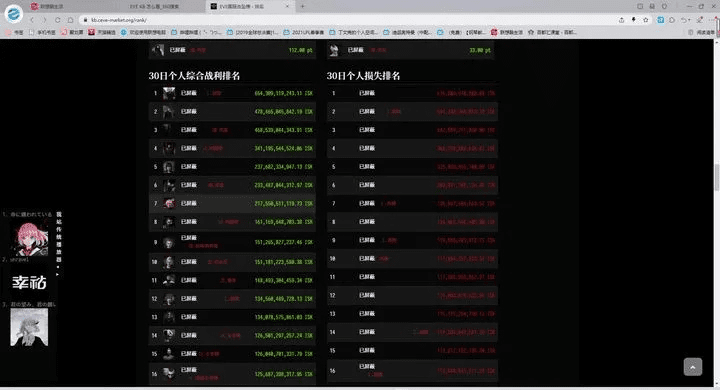Open first bookmarks folder with star icon
This screenshot has height=390, width=720.
[x=15, y=33]
